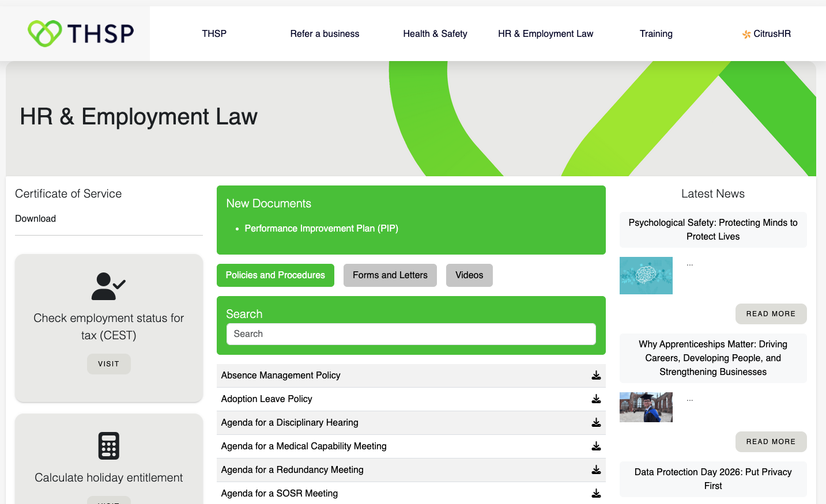This screenshot has height=504, width=826.
Task: Click the holiday entitlement calculator icon
Action: [108, 446]
